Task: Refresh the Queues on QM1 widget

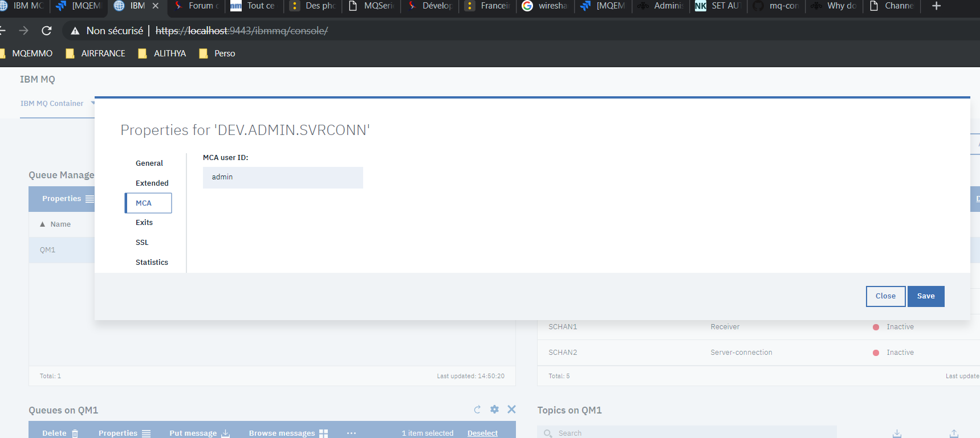Action: point(477,410)
